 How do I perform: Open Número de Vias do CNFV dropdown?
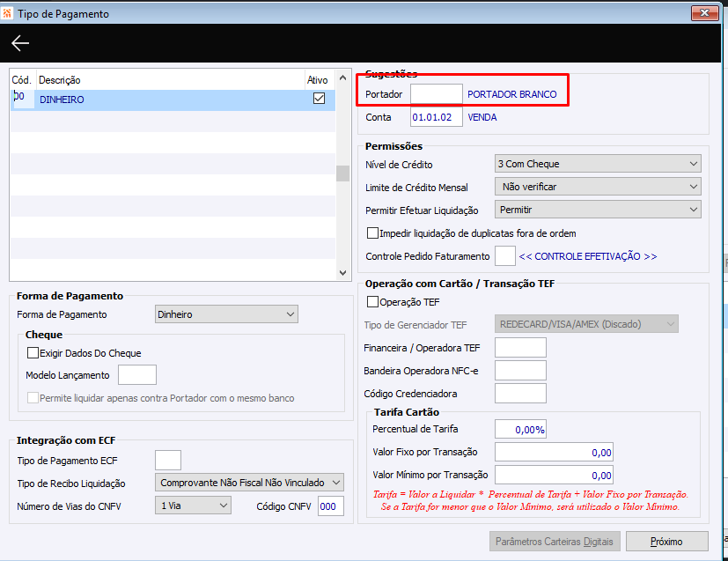pyautogui.click(x=193, y=506)
